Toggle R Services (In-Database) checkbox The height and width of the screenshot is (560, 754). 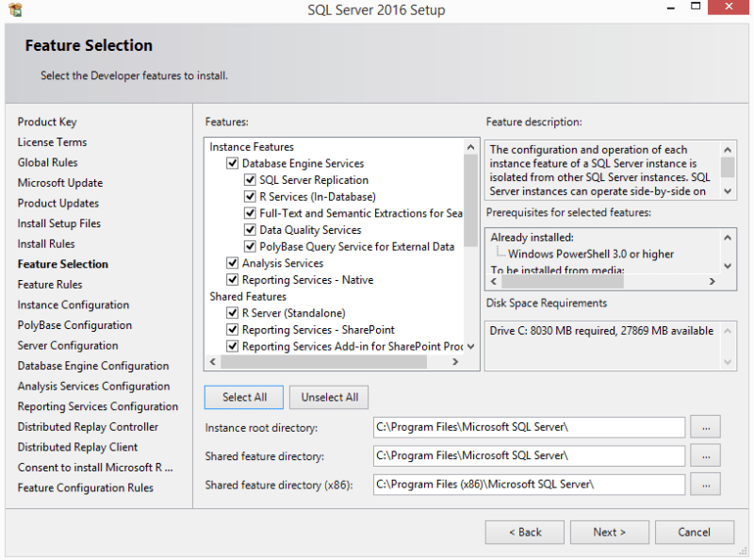(x=250, y=196)
